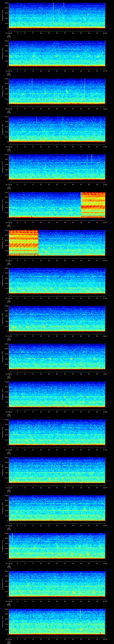Image resolution: width=114 pixels, height=644 pixels.
Task: Click the 20:38:00 start time label
Action: click(9, 374)
